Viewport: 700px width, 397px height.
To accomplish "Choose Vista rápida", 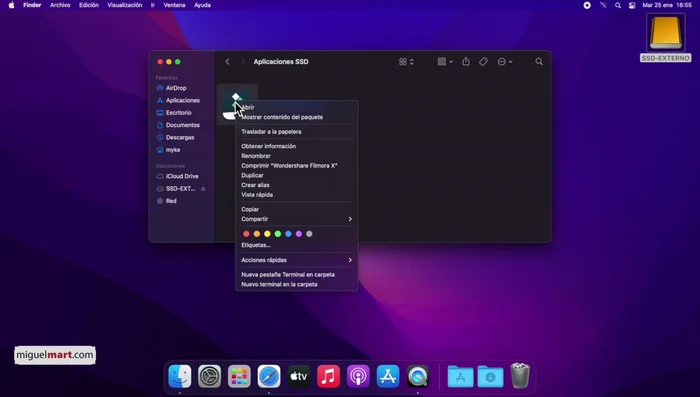I will point(296,195).
